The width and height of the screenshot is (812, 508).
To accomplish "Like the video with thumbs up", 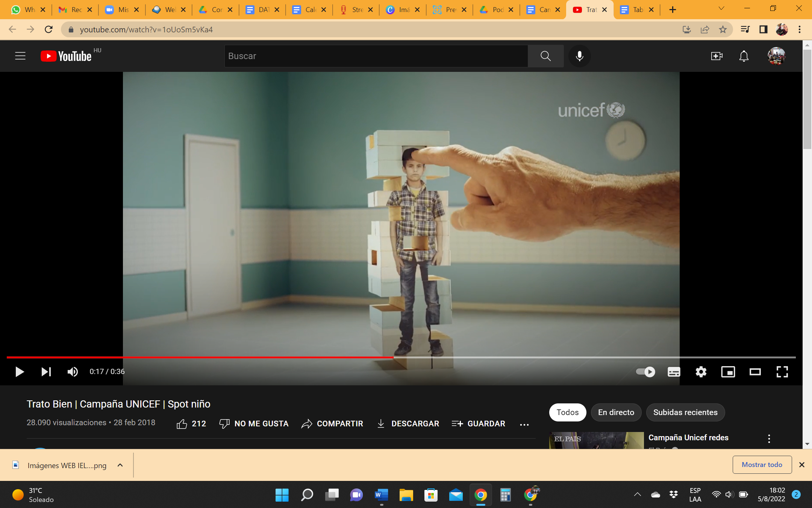I will click(182, 424).
